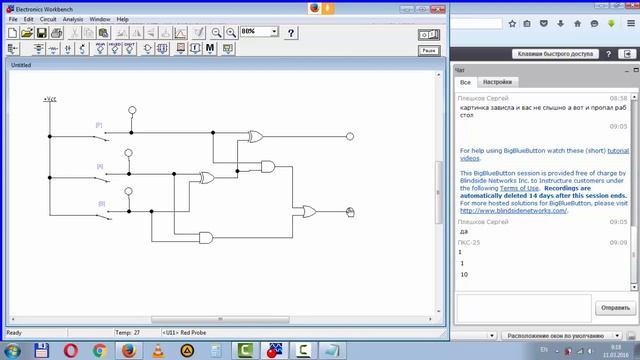Open the Diodes parts bin
Screen dimensions: 640x360
68,49
